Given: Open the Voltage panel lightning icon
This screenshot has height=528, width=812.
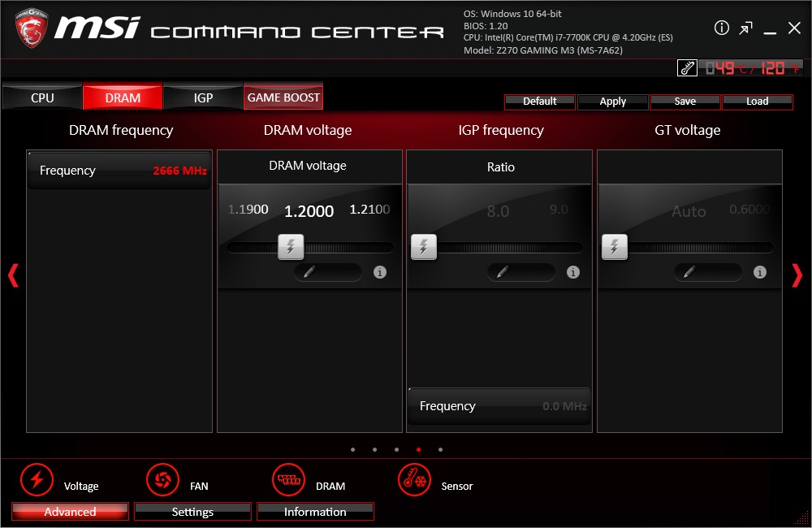Looking at the screenshot, I should (37, 480).
